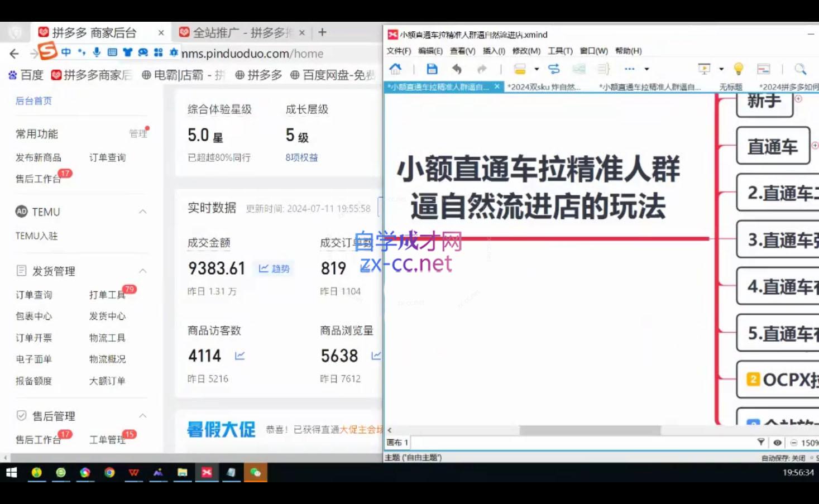Viewport: 819px width, 504px height.
Task: Click the Sogou soft keyboard icon
Action: [112, 52]
